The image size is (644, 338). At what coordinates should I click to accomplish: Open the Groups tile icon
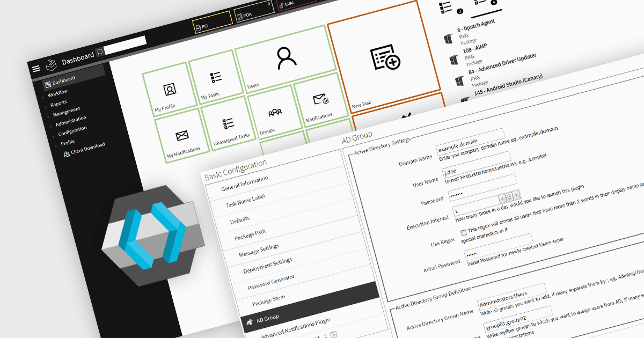click(275, 112)
